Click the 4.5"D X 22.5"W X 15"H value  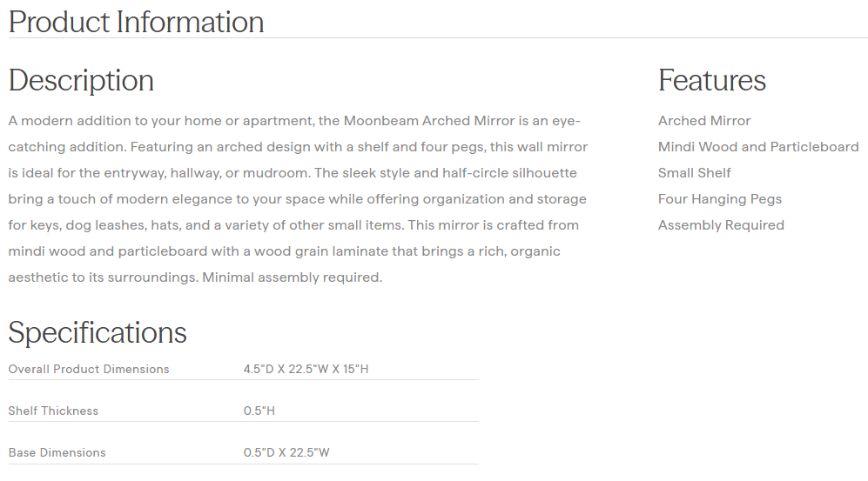(306, 369)
